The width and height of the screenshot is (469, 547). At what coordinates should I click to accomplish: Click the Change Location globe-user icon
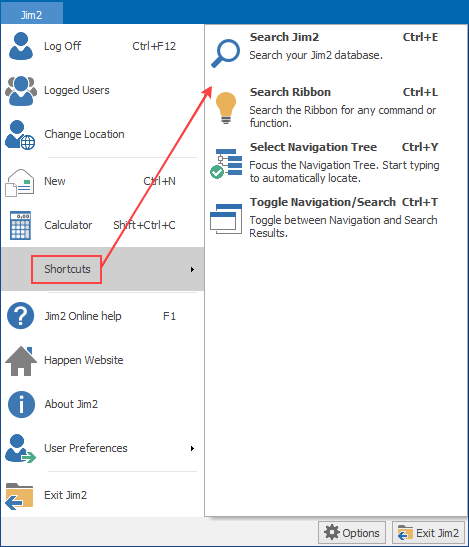click(x=20, y=135)
